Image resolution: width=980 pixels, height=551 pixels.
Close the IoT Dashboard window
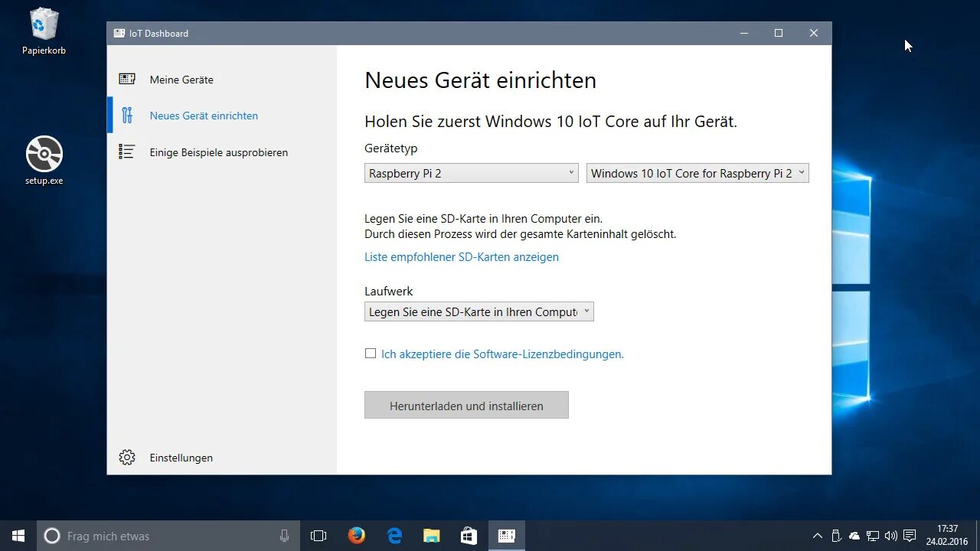pyautogui.click(x=814, y=33)
